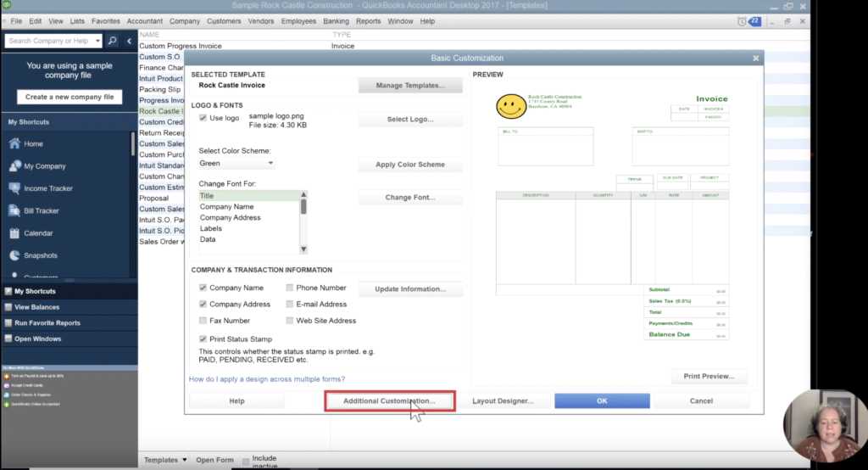Click the font list scrollbar thumb
Image resolution: width=868 pixels, height=470 pixels.
pos(303,207)
